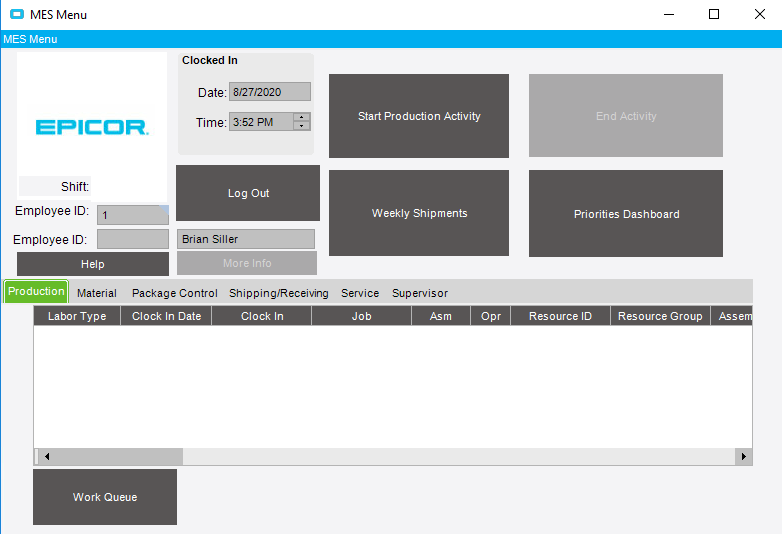Click the Job column header
Image resolution: width=782 pixels, height=534 pixels.
tap(362, 316)
